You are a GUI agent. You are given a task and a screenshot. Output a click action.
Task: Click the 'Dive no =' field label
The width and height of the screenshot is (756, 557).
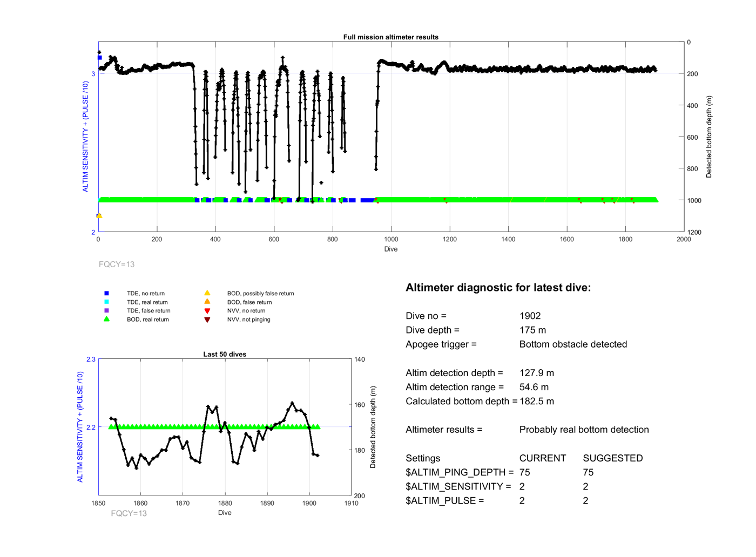pyautogui.click(x=426, y=316)
